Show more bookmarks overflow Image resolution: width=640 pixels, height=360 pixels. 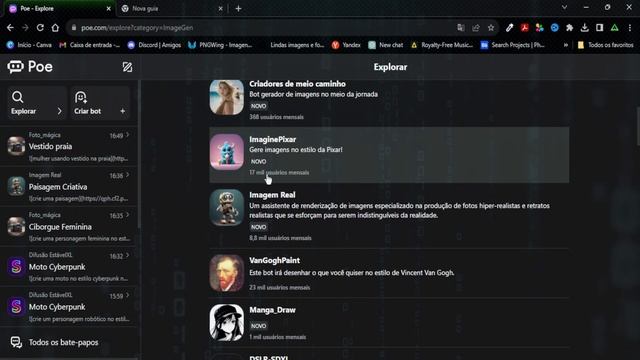[x=566, y=45]
